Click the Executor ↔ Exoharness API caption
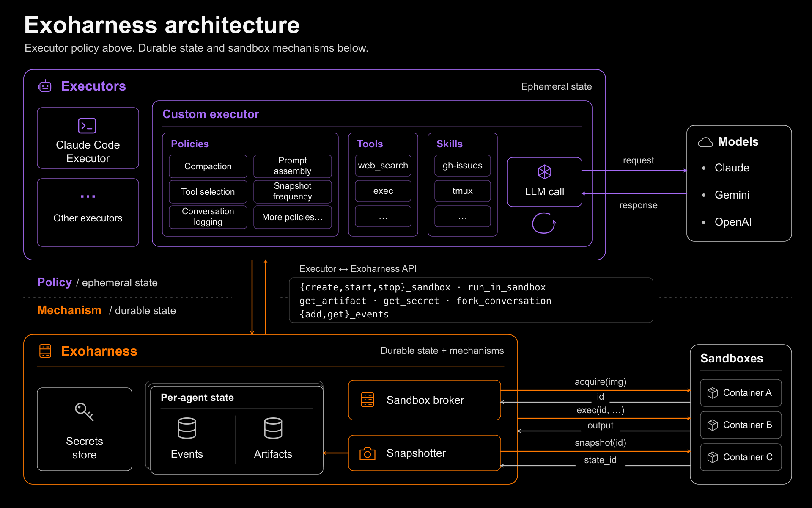Image resolution: width=812 pixels, height=508 pixels. (358, 269)
